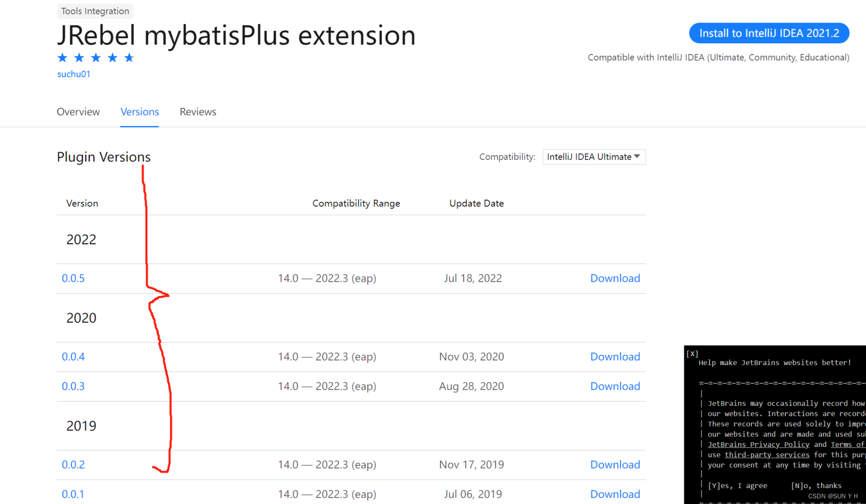Click the Compatibility Range column header
The image size is (866, 504).
click(x=356, y=204)
